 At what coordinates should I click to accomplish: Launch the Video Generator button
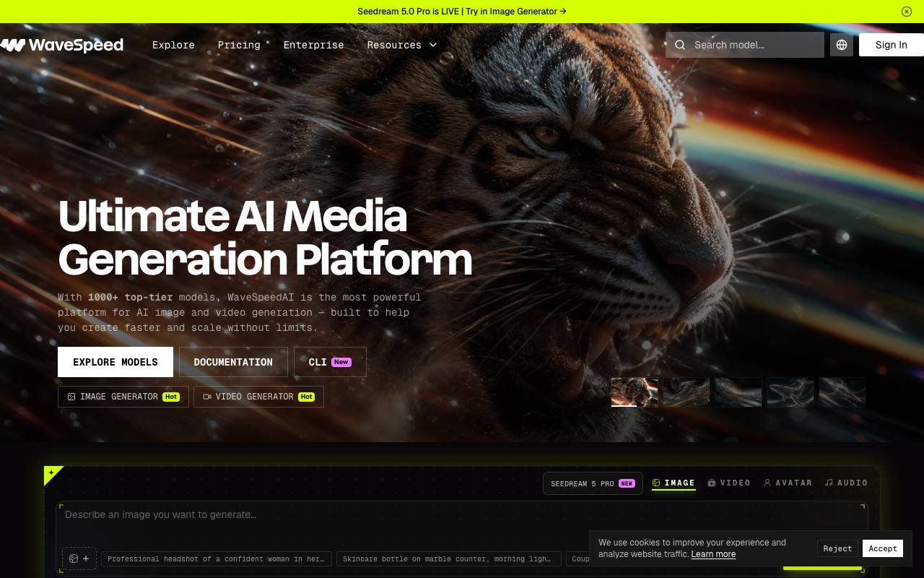coord(258,397)
